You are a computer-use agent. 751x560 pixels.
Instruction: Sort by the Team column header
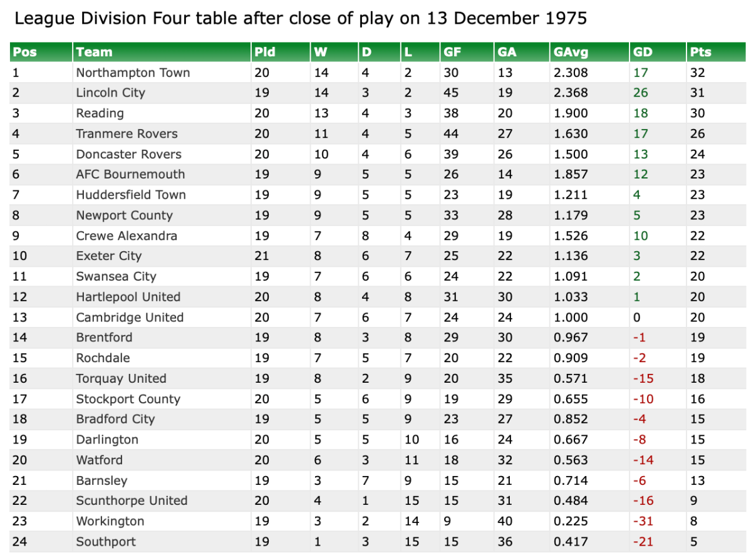(94, 52)
